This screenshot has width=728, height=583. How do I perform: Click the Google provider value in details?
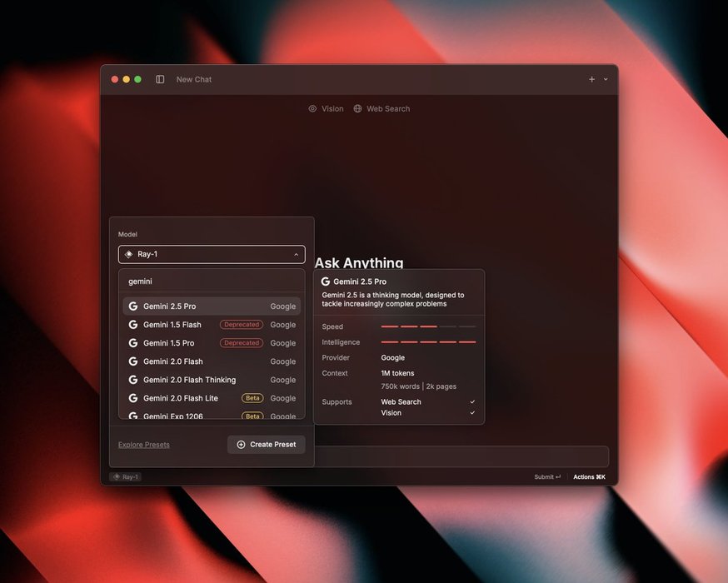coord(393,358)
